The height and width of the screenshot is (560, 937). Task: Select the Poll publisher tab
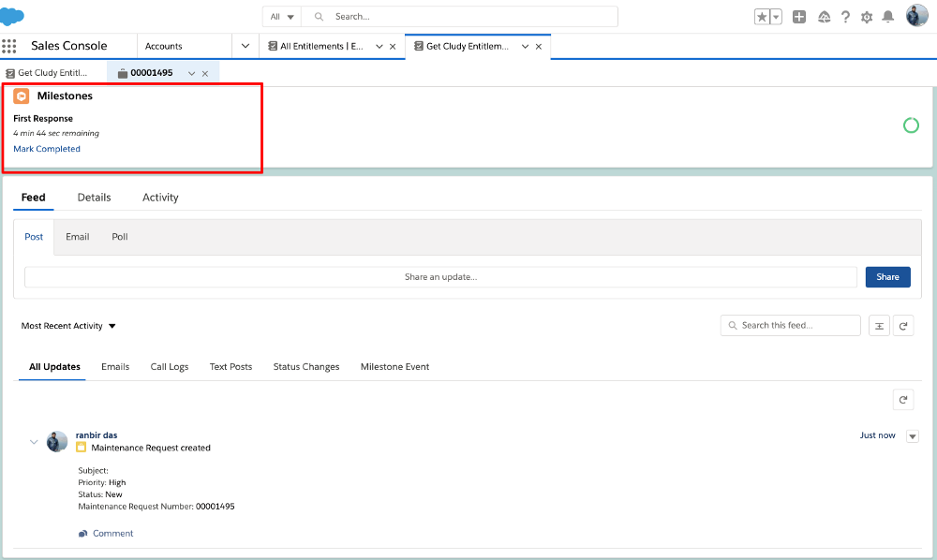(x=120, y=237)
